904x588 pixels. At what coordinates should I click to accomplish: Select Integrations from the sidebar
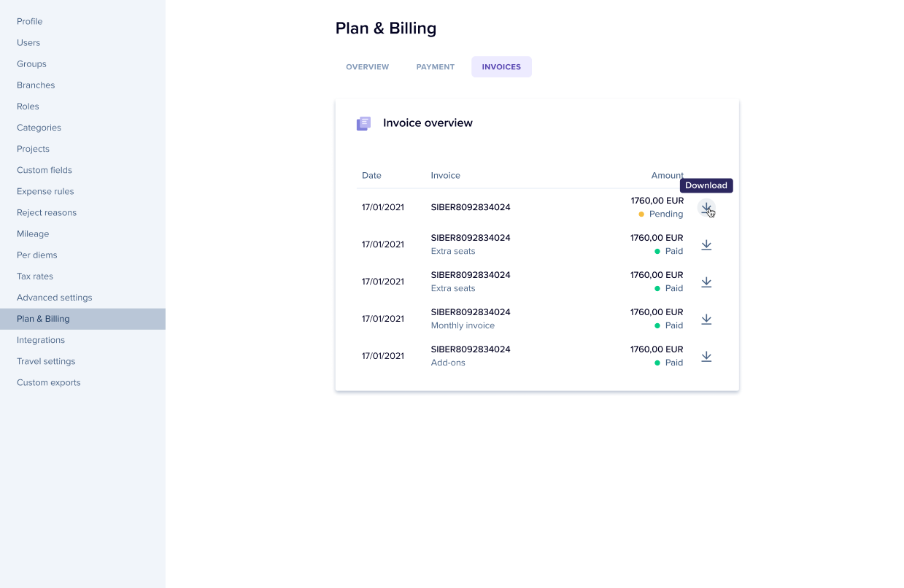pos(41,340)
